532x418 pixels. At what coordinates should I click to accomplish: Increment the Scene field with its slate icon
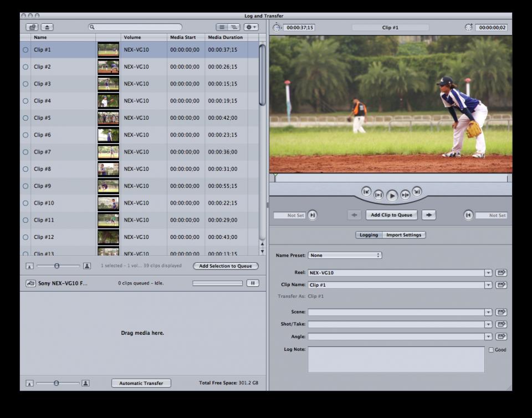pos(501,312)
